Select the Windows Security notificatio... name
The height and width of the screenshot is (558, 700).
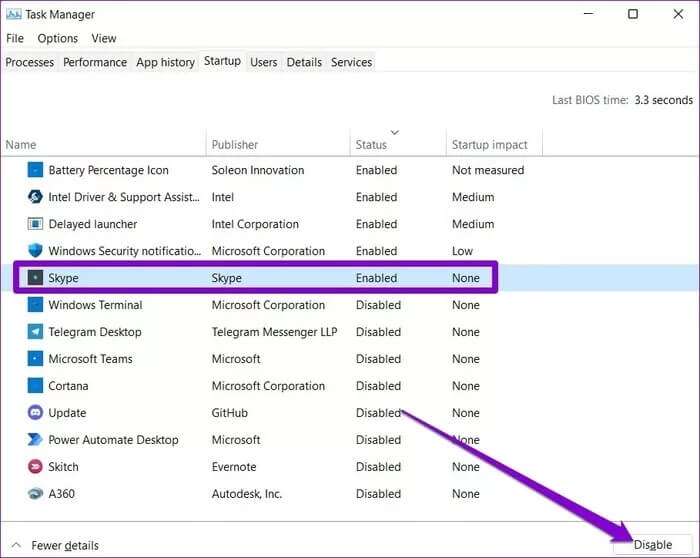point(125,250)
